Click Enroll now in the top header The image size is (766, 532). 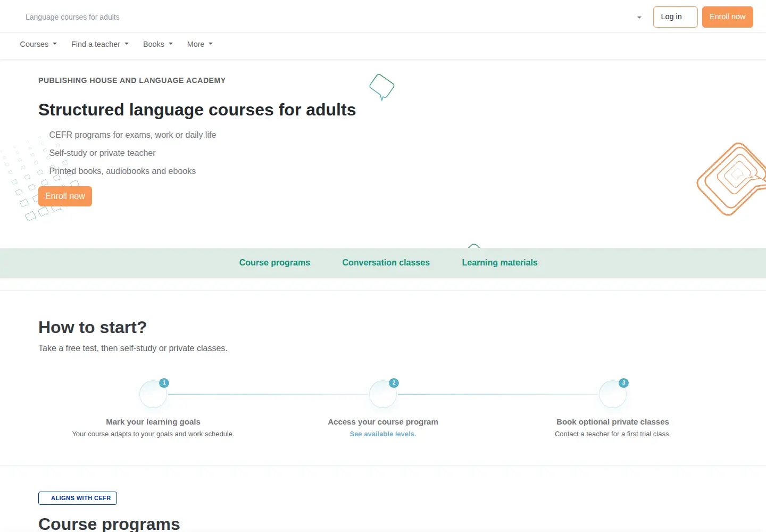pyautogui.click(x=727, y=17)
